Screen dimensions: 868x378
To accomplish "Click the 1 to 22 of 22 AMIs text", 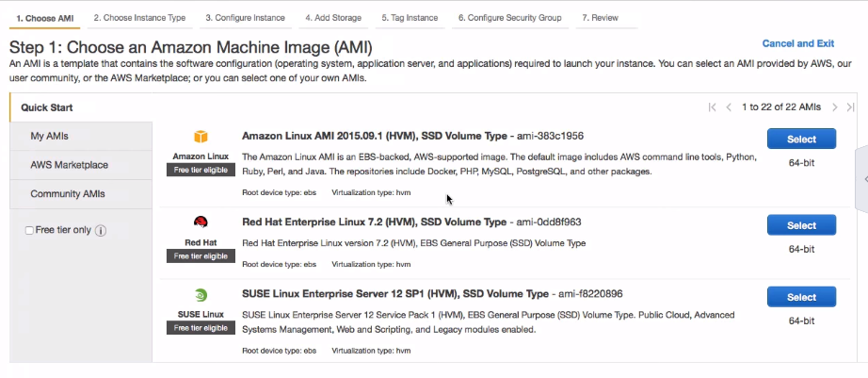I will [x=781, y=107].
